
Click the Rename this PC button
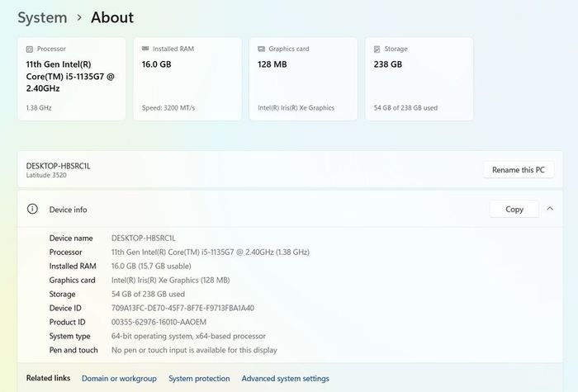[x=519, y=170]
